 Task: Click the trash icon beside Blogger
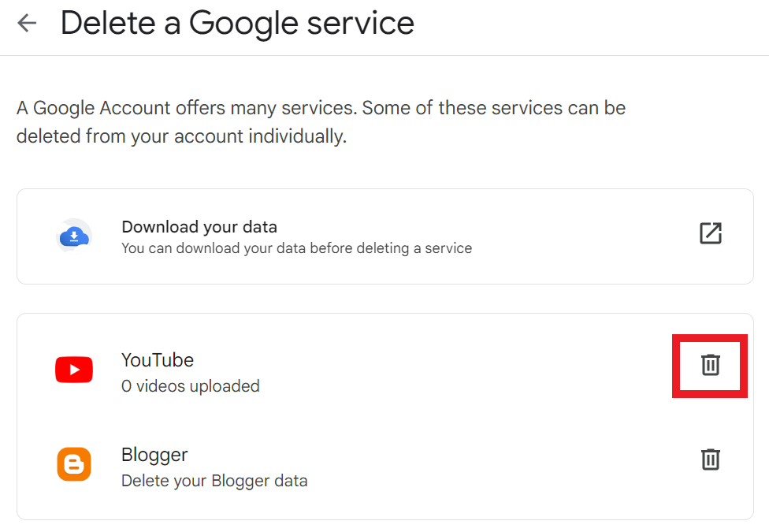tap(710, 459)
